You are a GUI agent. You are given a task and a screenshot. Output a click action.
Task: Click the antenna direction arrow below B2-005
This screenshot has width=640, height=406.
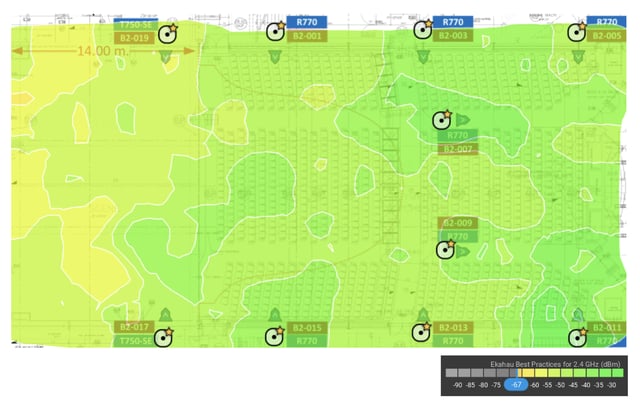578,57
